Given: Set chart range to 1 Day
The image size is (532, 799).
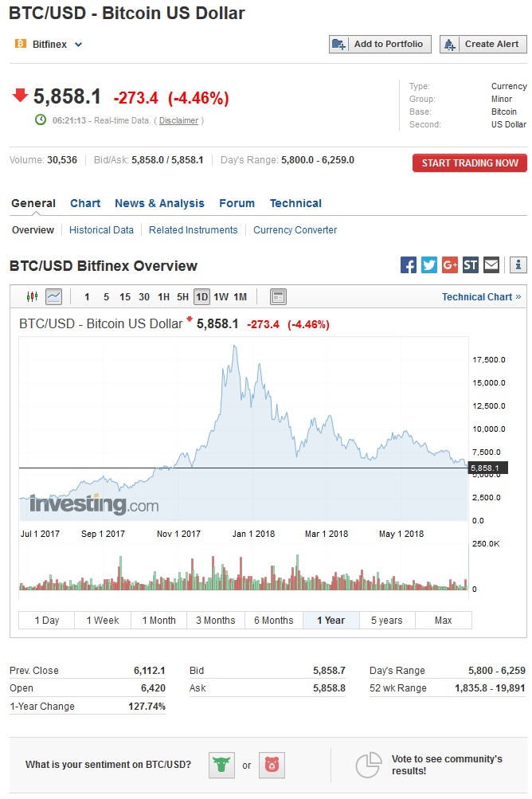Looking at the screenshot, I should coord(47,620).
